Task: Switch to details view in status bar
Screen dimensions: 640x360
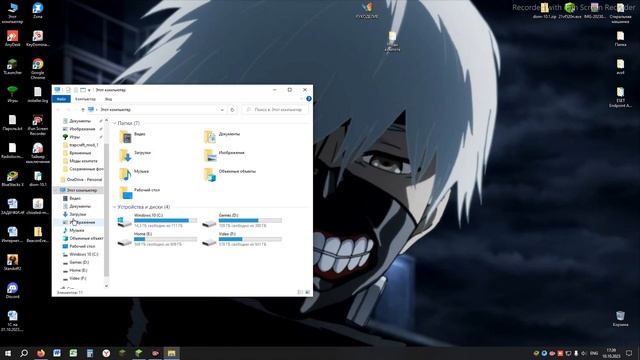Action: (x=300, y=292)
